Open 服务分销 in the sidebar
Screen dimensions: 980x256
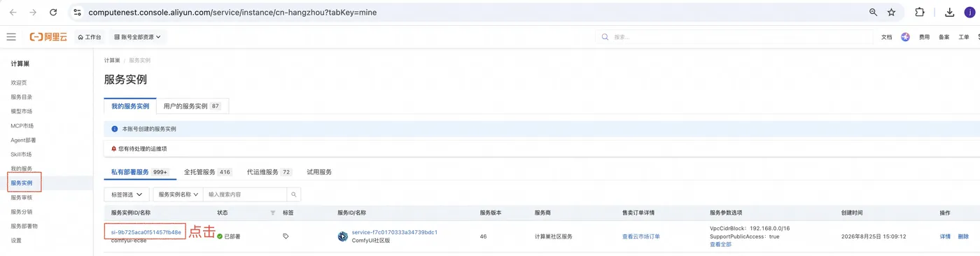tap(22, 211)
